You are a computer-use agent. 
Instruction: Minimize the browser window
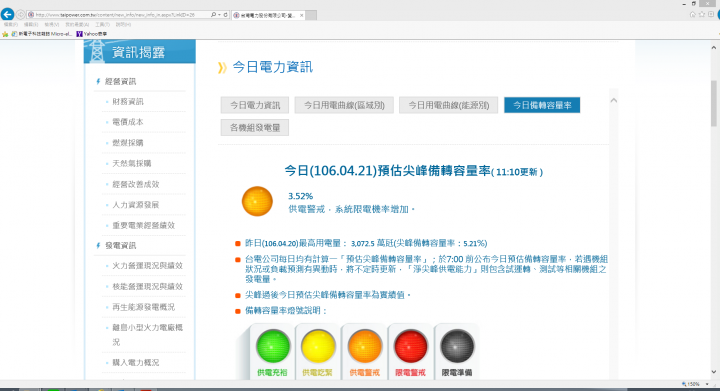click(684, 4)
